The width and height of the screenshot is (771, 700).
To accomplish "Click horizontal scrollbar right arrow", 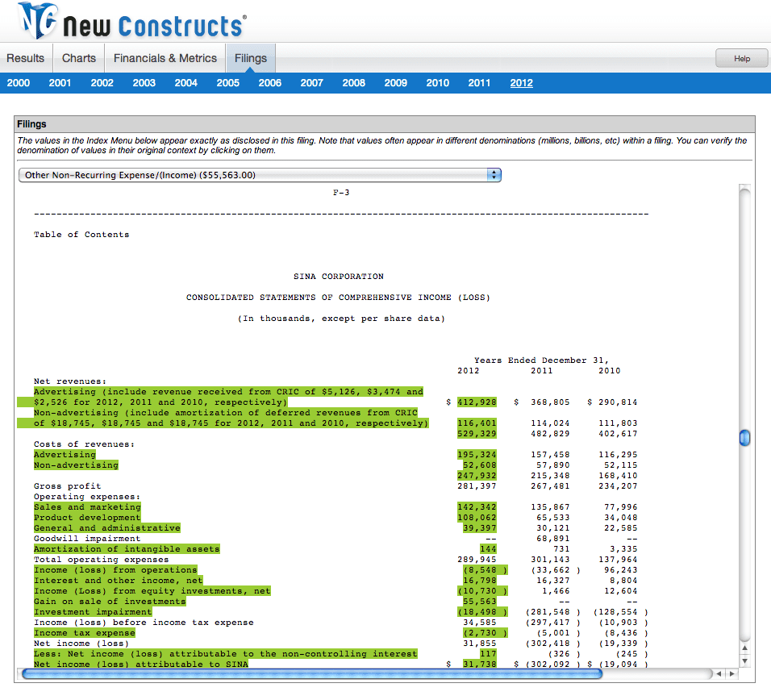I will pos(732,674).
